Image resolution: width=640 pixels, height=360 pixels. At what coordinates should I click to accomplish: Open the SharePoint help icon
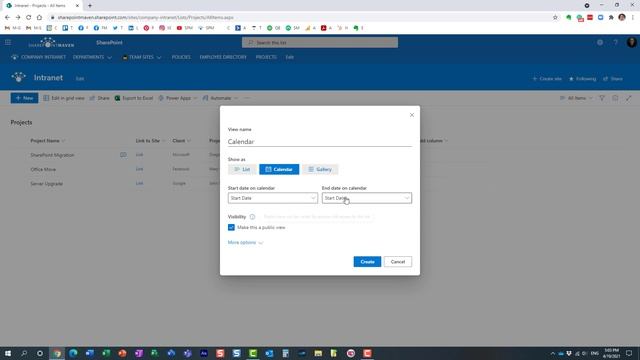pos(616,42)
